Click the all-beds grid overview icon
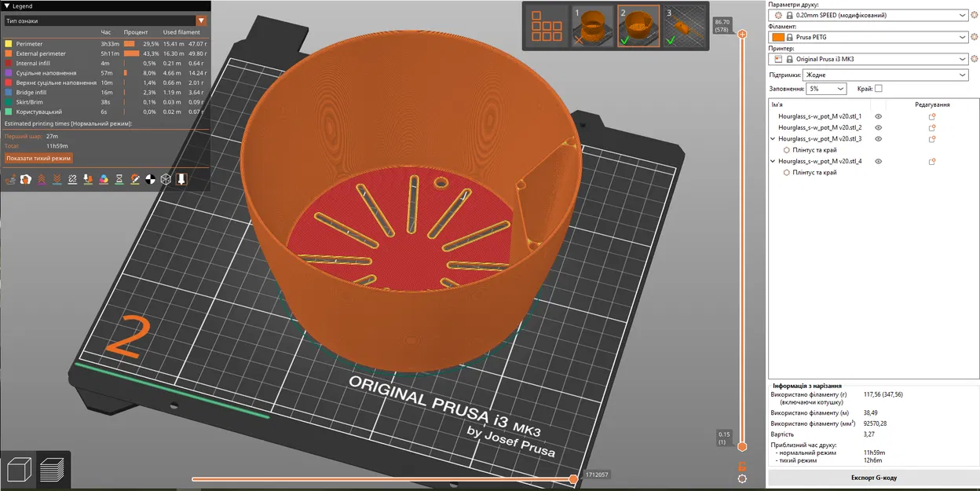 click(x=547, y=26)
